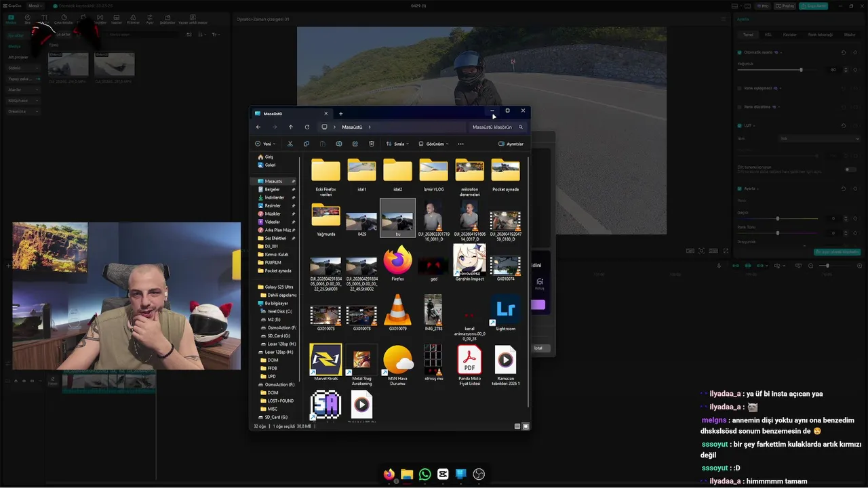868x488 pixels.
Task: Select the Metal Slug Awakening shortcut
Action: [361, 365]
